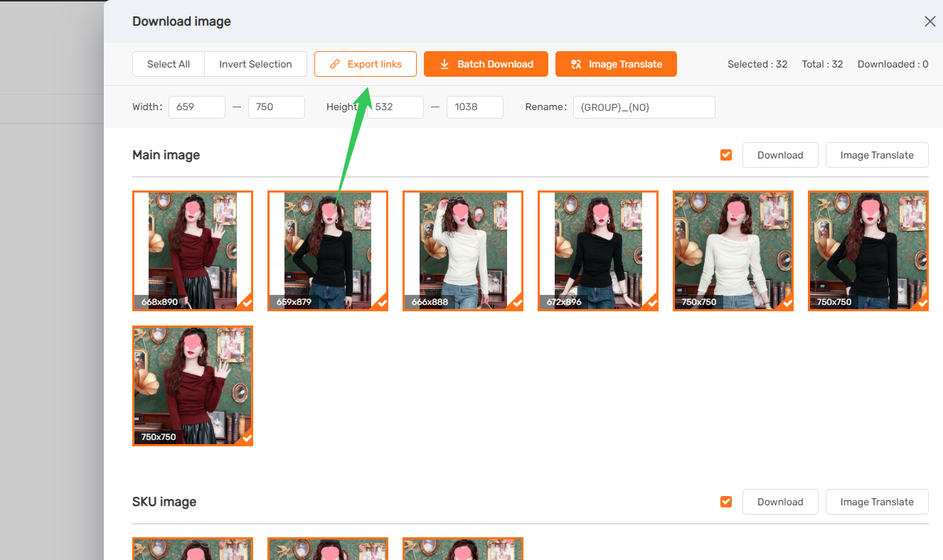The width and height of the screenshot is (943, 560).
Task: Select the third SKU image thumbnail
Action: tap(463, 549)
